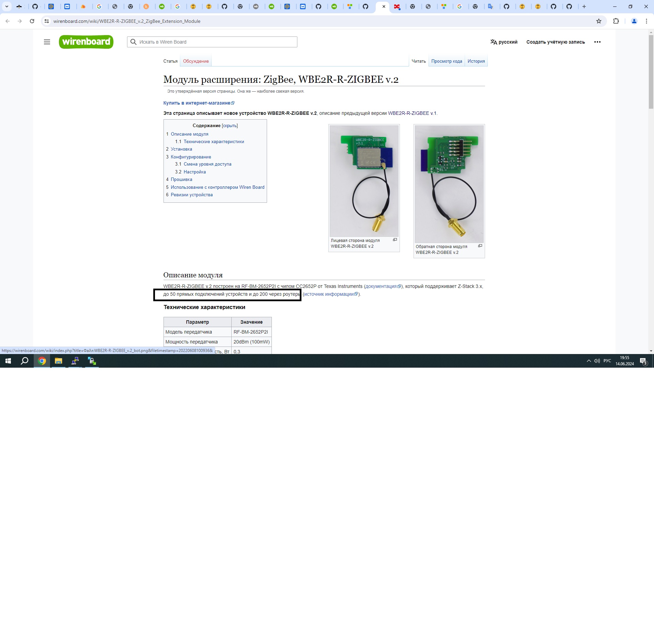
Task: Follow Купить в интернет-магазине link
Action: [199, 103]
